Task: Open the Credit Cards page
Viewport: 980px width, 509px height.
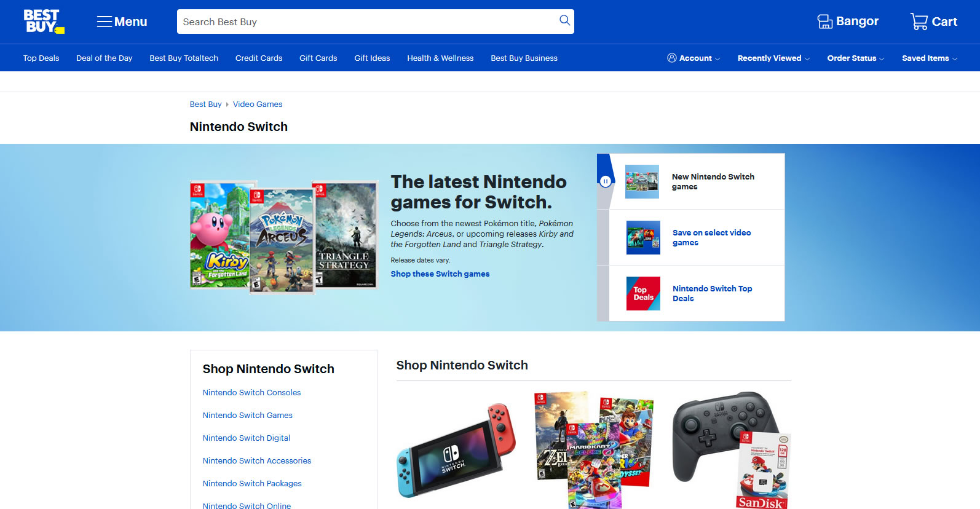Action: click(259, 58)
